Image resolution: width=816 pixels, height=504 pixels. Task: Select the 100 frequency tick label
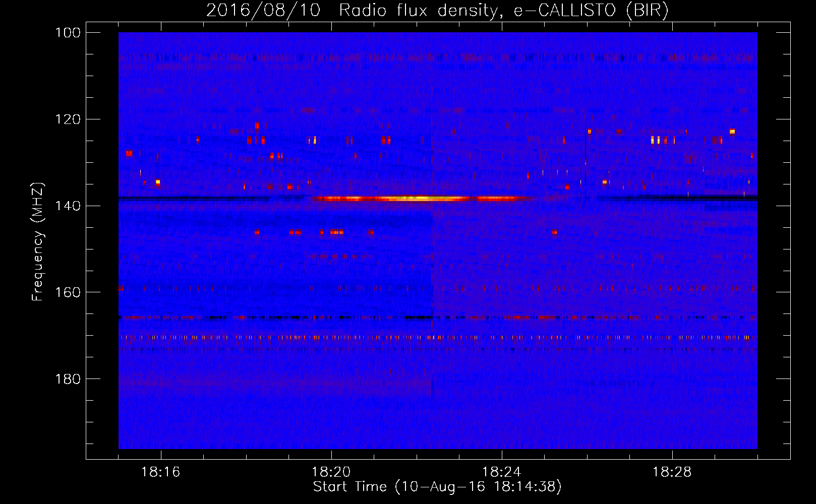tap(68, 33)
